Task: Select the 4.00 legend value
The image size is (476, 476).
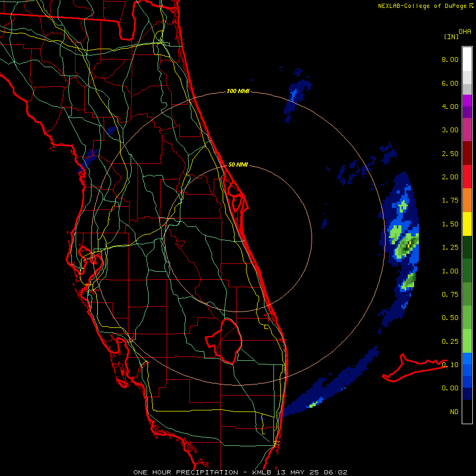Action: click(450, 106)
